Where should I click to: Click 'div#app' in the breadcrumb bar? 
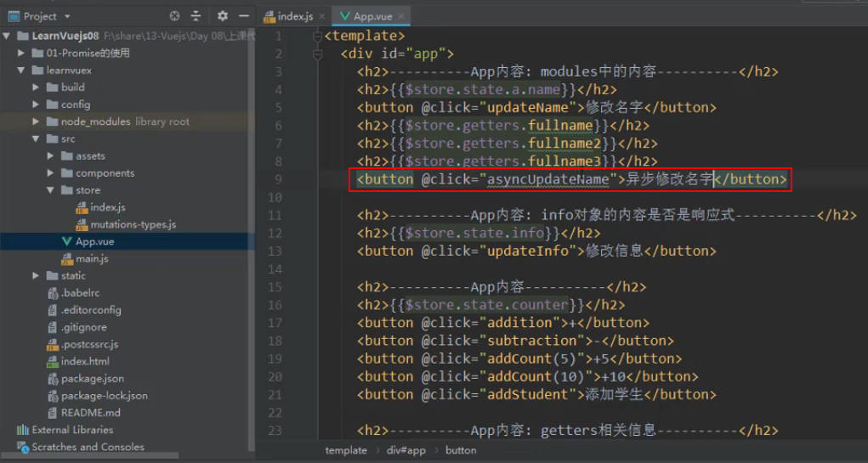click(x=406, y=450)
